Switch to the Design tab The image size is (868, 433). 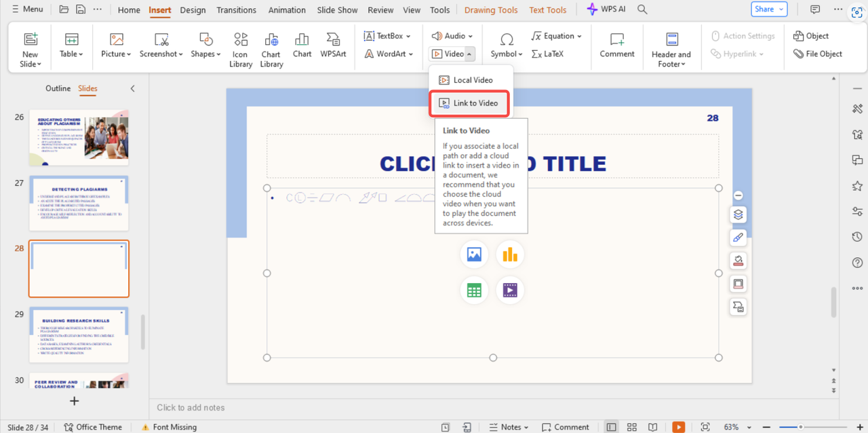193,10
